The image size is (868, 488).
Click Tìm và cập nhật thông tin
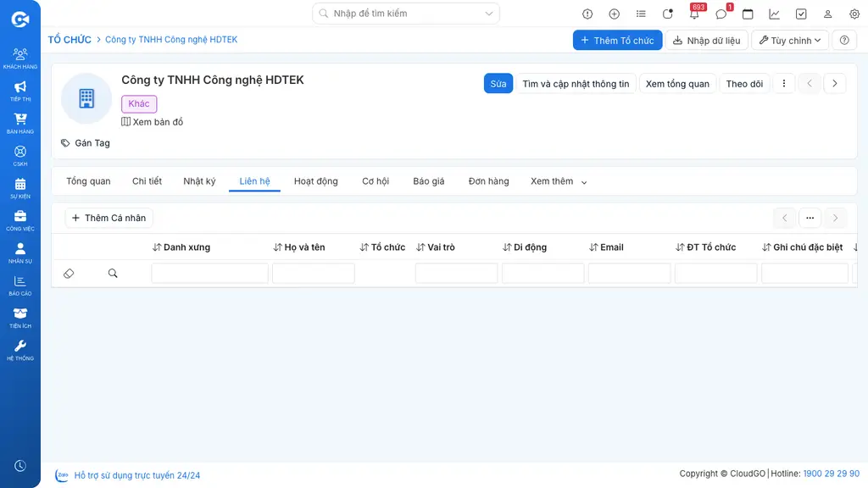click(x=576, y=84)
